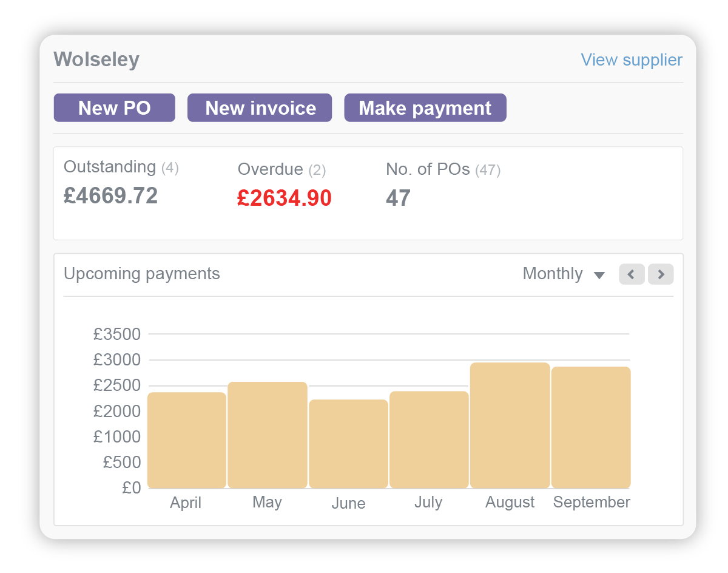Click the June bar in the chart
Screen dimensions: 728x573
[348, 443]
